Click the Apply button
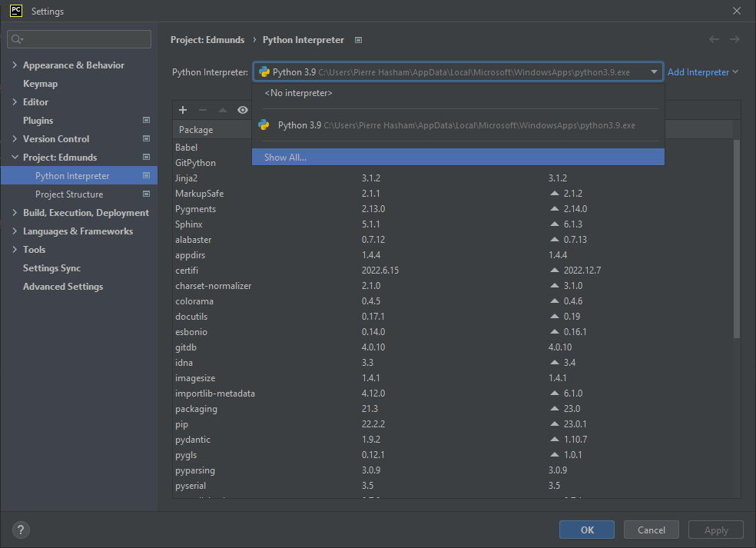The image size is (756, 548). tap(716, 530)
